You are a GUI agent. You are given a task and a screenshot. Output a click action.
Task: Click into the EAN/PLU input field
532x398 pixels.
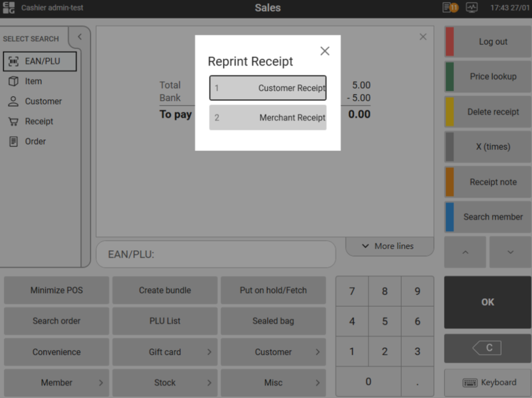216,254
